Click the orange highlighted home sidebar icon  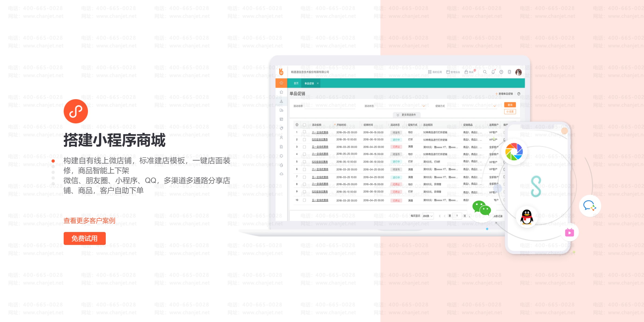281,83
